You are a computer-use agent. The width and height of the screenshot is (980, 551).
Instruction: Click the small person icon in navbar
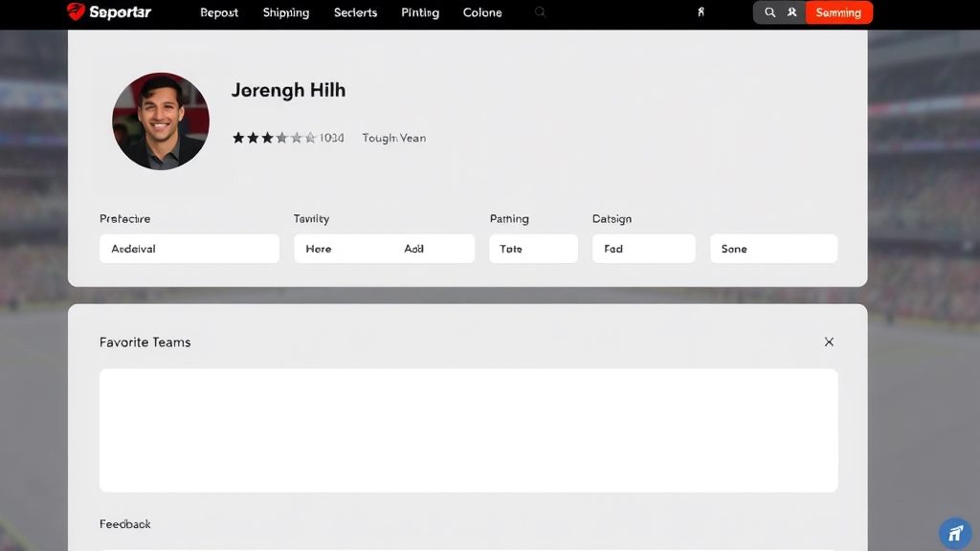pos(701,11)
